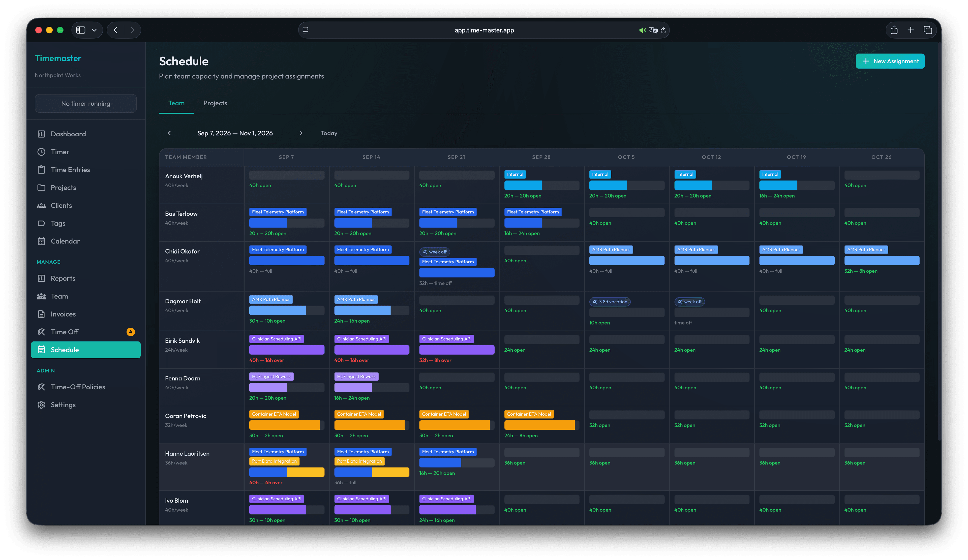The image size is (968, 560).
Task: Reload the page via refresh icon
Action: pos(663,30)
